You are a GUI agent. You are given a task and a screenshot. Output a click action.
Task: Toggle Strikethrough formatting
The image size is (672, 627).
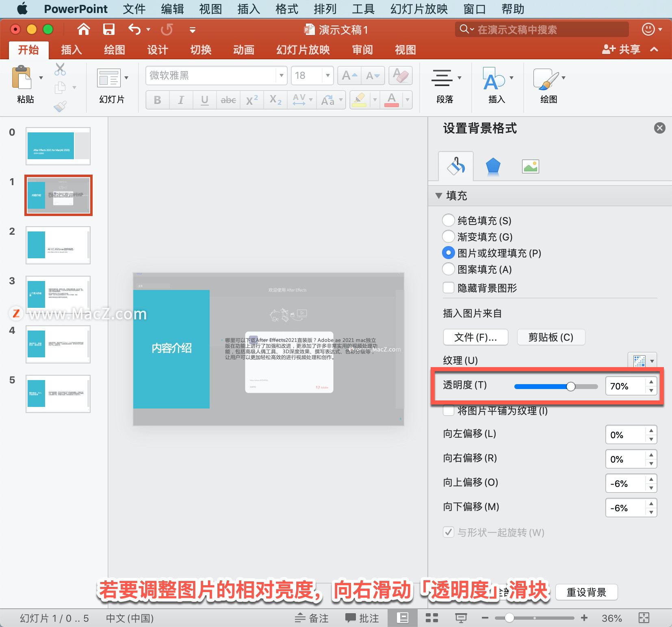(x=228, y=100)
